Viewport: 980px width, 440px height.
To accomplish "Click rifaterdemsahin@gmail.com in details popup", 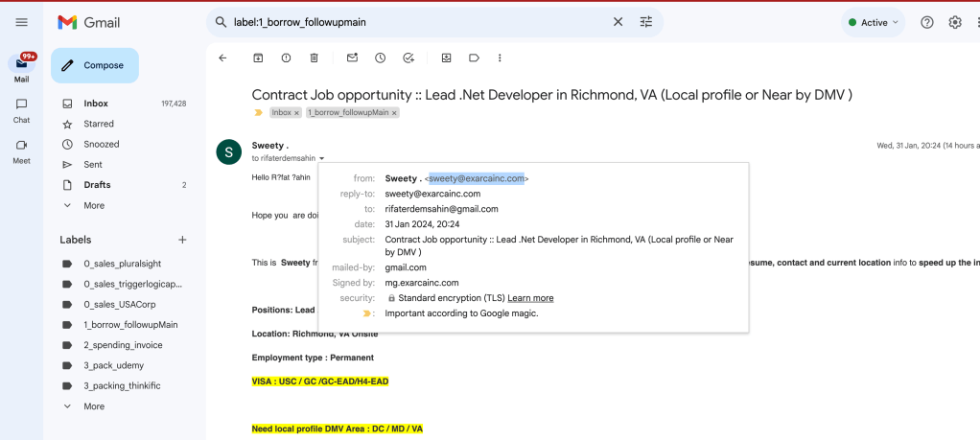I will [441, 209].
